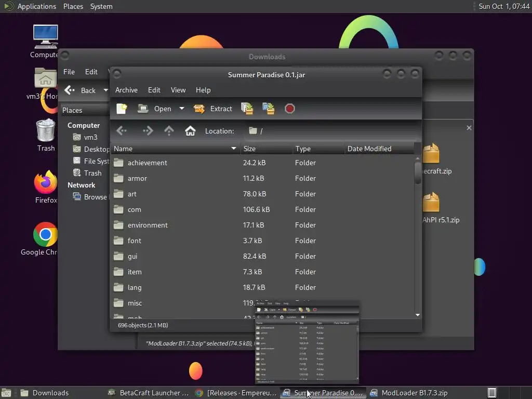
Task: Go to the archive home location
Action: [x=190, y=130]
